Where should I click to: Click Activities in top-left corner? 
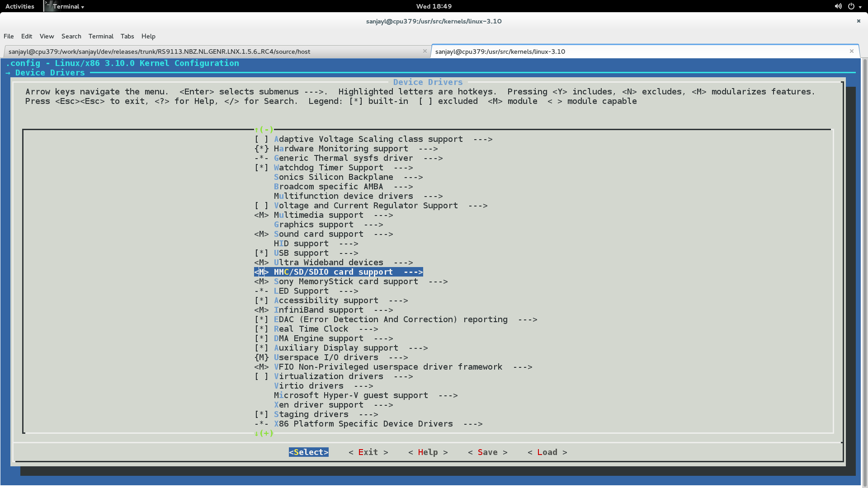coord(20,7)
